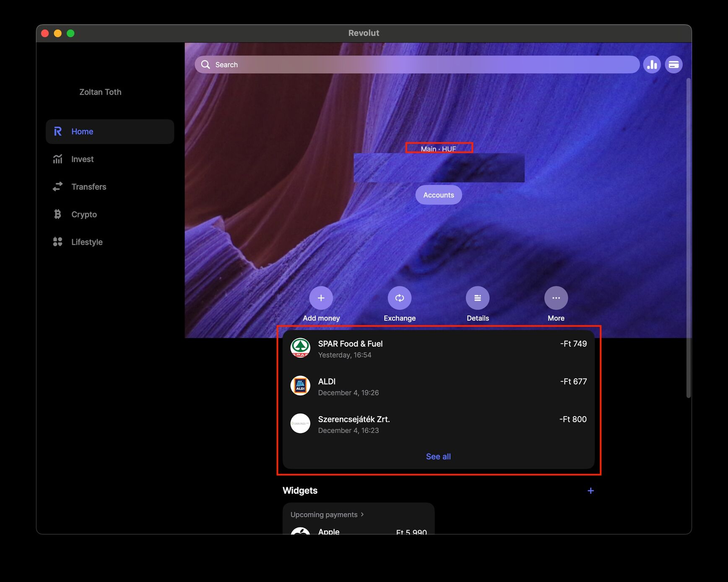Image resolution: width=728 pixels, height=582 pixels.
Task: Click into the Search field
Action: click(417, 65)
